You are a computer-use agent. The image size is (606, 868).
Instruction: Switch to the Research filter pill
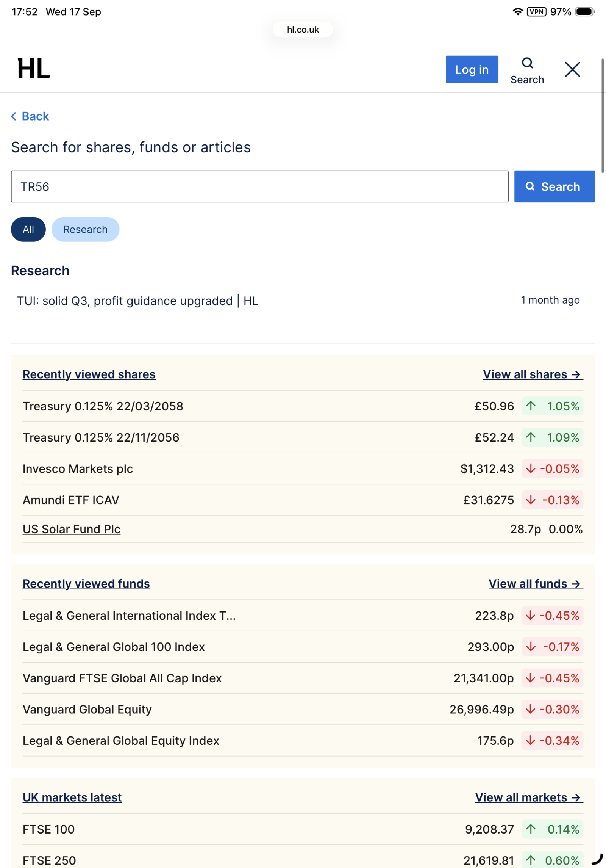(85, 229)
